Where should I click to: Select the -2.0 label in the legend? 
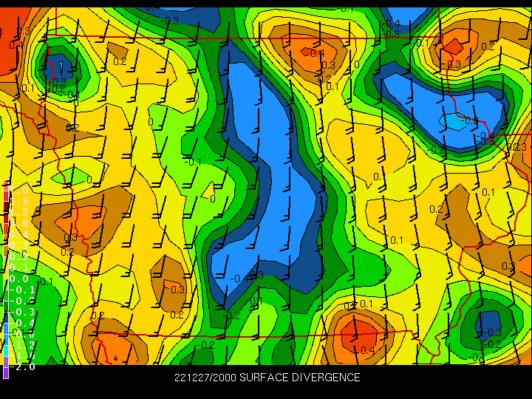(x=21, y=366)
